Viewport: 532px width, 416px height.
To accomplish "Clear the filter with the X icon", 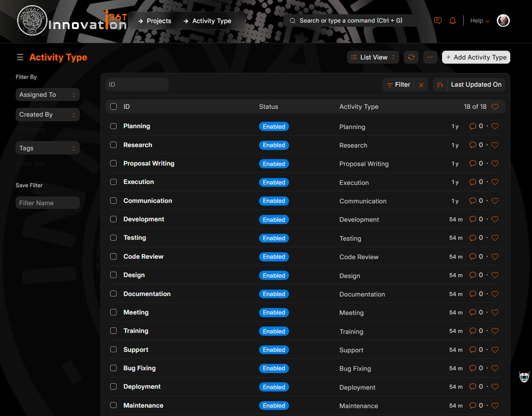I will pos(421,85).
